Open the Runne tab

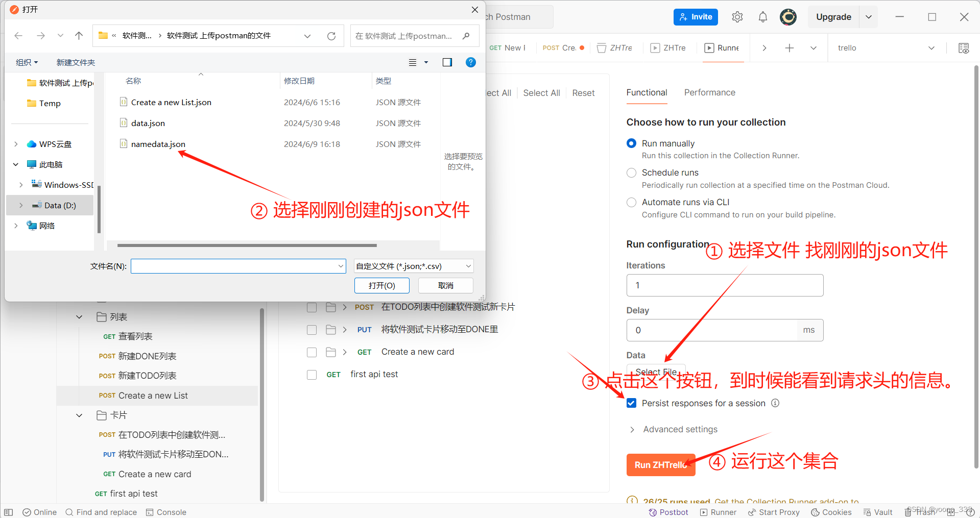click(x=722, y=48)
